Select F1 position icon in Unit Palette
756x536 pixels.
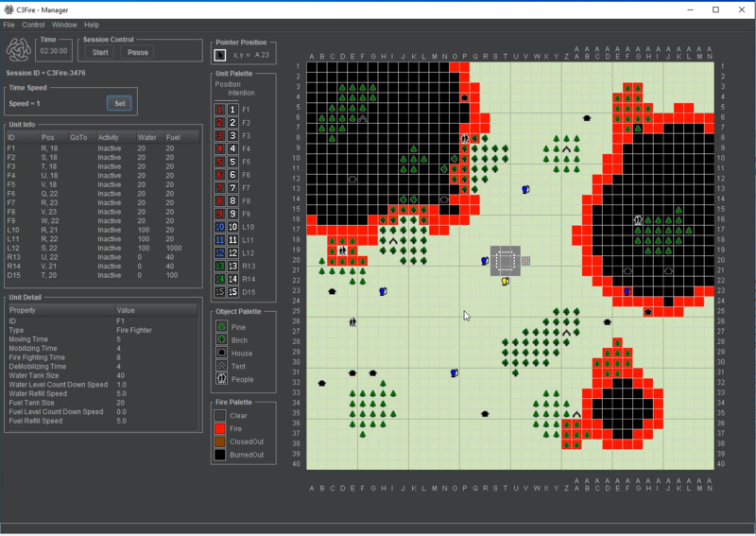(219, 110)
